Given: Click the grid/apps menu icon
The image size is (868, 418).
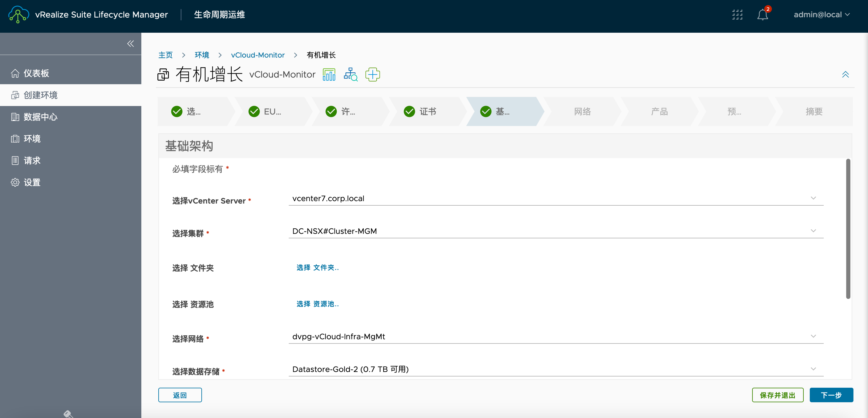Looking at the screenshot, I should 737,15.
